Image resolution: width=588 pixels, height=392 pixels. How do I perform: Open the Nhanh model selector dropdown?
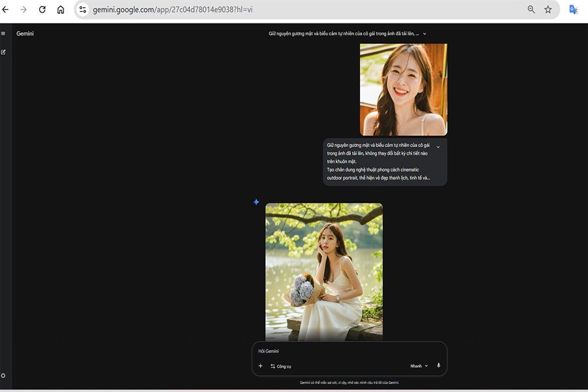coord(419,366)
